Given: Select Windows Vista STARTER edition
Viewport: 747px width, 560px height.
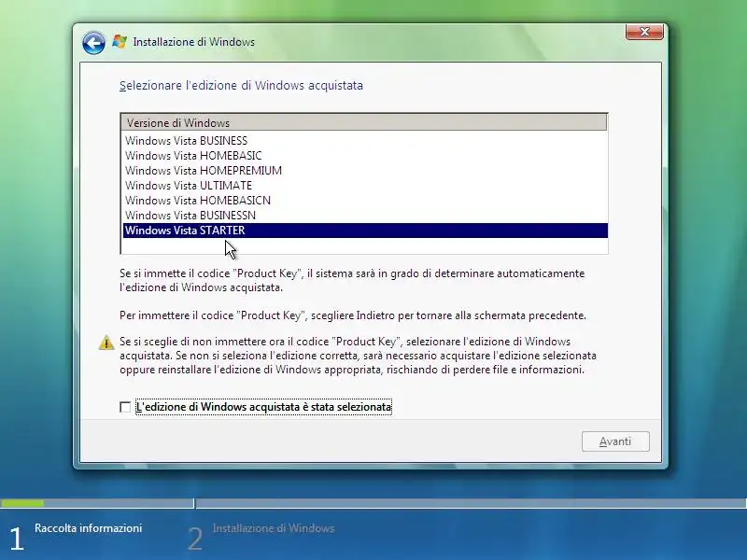Looking at the screenshot, I should coord(365,231).
